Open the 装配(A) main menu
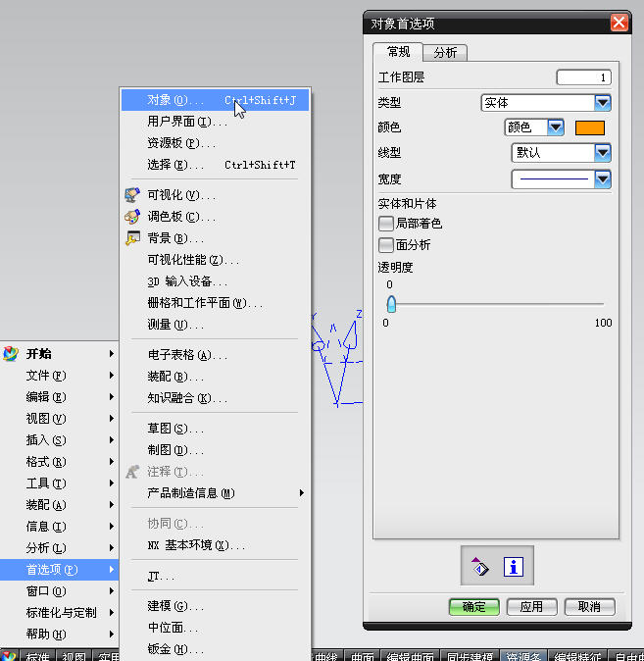The image size is (644, 661). point(59,505)
